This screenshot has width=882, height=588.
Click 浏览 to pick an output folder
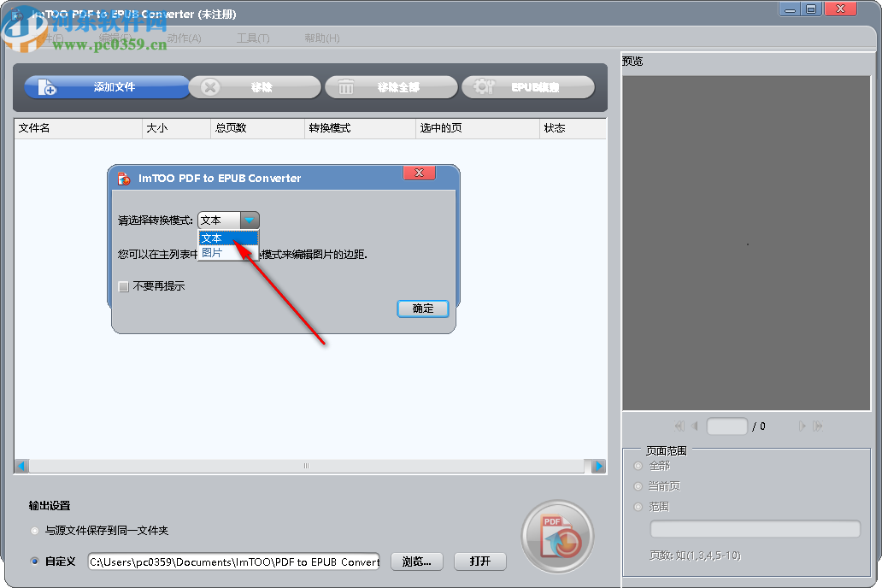click(416, 562)
